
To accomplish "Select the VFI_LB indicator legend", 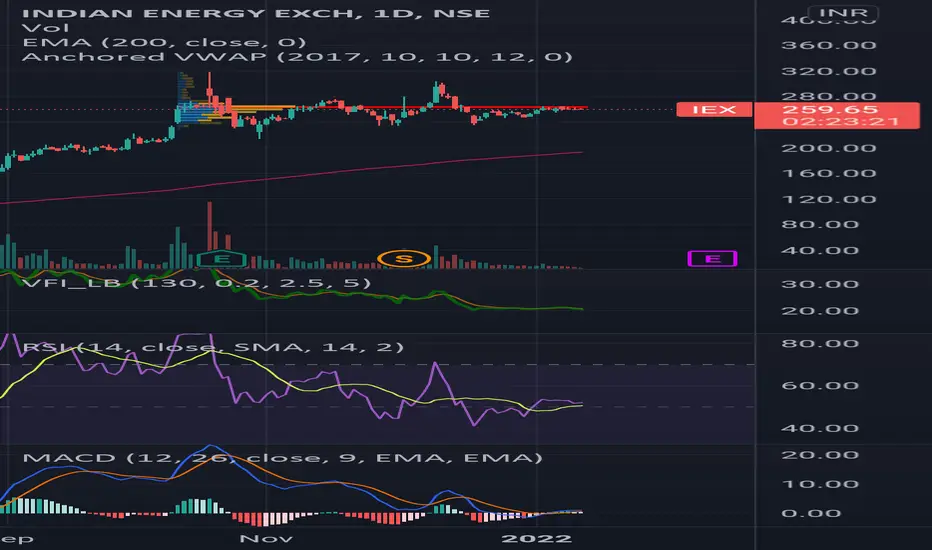I will coord(197,283).
